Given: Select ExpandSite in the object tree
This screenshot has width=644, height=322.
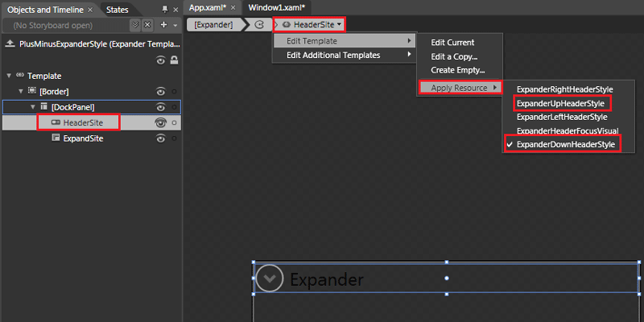Looking at the screenshot, I should coord(83,138).
